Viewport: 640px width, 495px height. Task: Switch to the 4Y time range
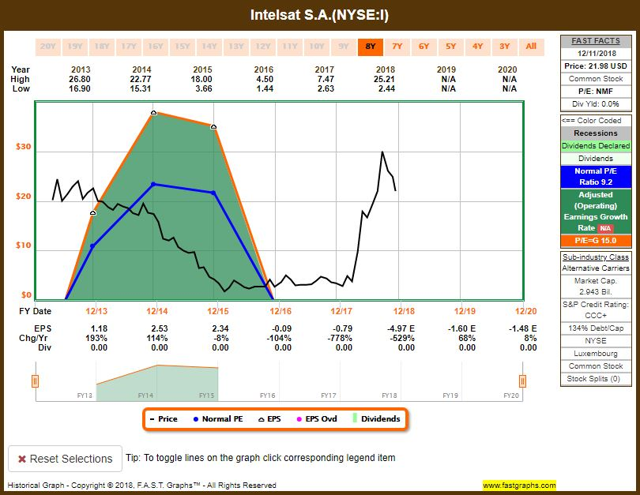pos(478,47)
